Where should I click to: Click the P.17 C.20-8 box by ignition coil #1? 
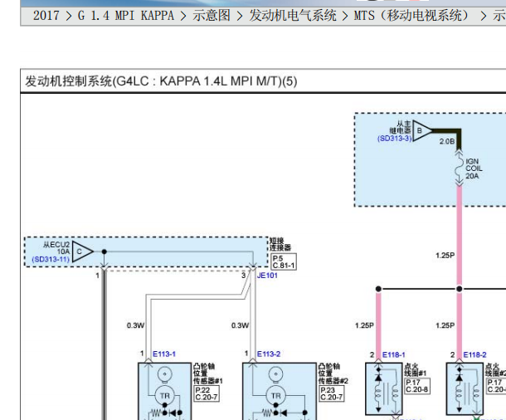click(417, 386)
